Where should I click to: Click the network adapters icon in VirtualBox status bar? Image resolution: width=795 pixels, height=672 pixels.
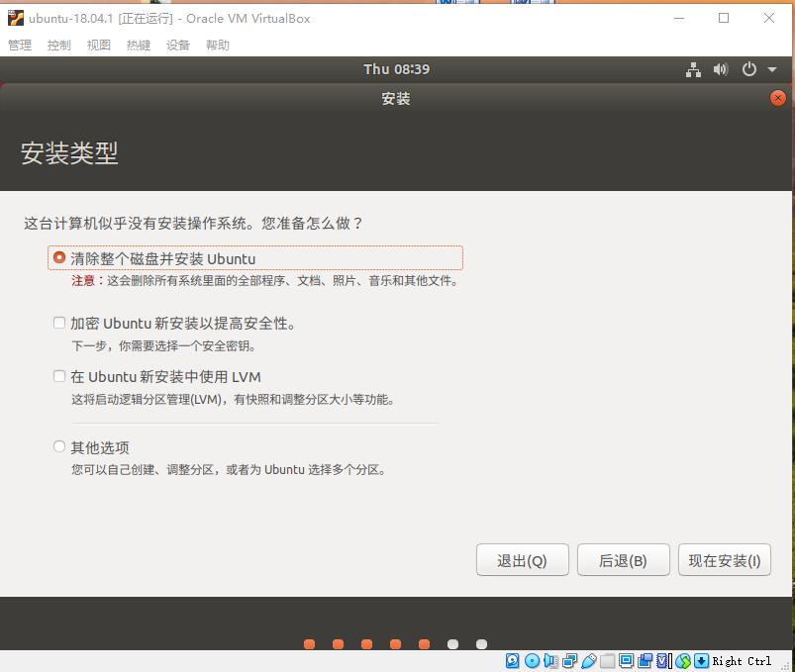point(570,661)
